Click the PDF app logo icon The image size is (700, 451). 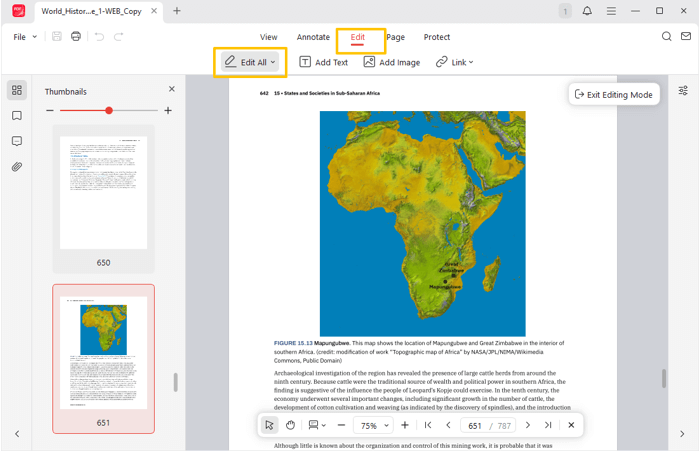click(x=18, y=10)
